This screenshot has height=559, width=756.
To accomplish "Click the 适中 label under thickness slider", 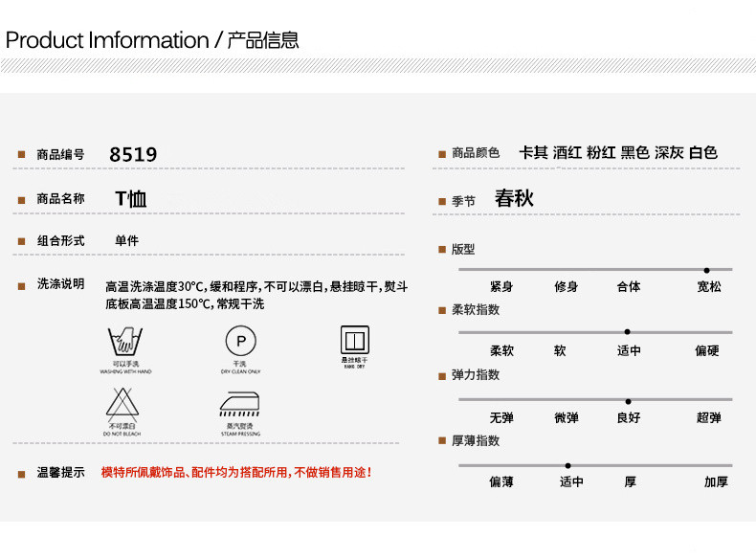I will click(x=572, y=481).
